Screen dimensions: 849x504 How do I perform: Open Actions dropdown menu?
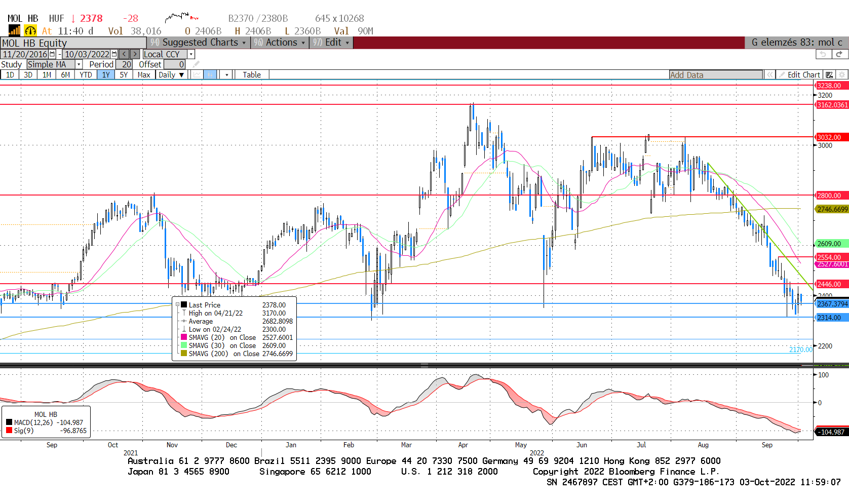[280, 43]
